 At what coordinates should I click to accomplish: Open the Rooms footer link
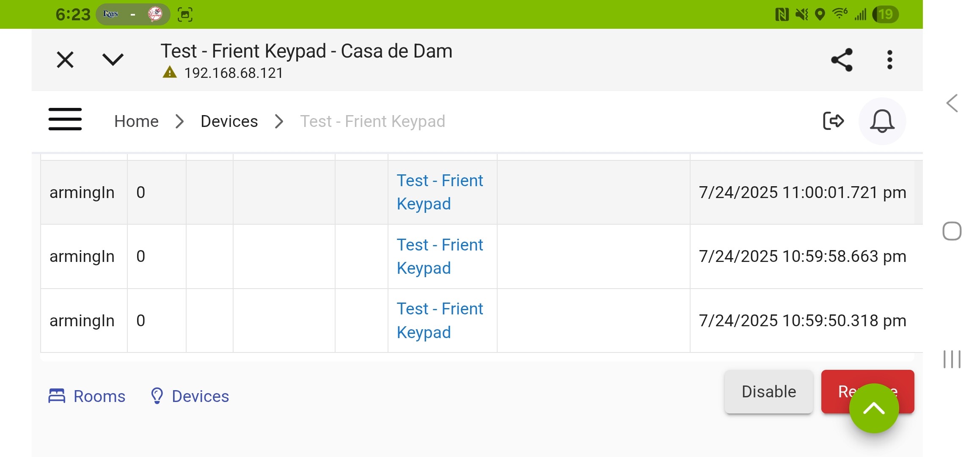click(x=87, y=396)
